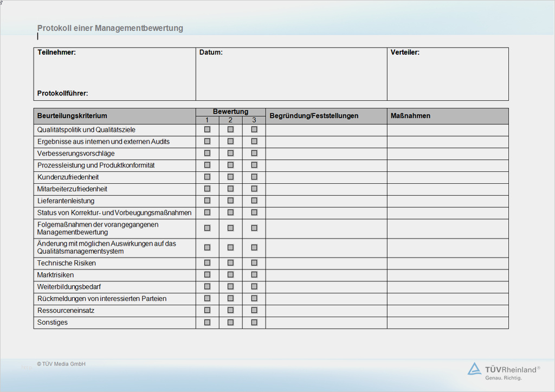Tick rating 2 for Folgemaßnahmen der vorangegangenen Managementbewertung

pyautogui.click(x=230, y=228)
